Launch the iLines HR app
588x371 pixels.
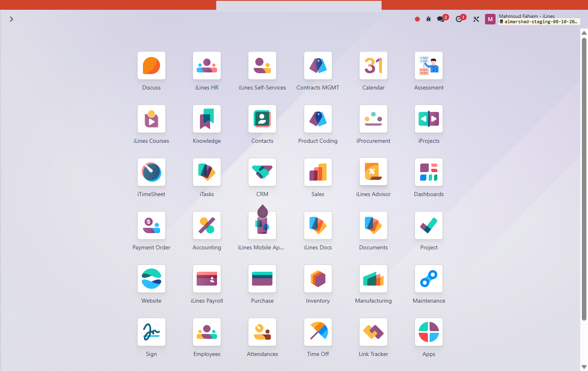point(207,65)
